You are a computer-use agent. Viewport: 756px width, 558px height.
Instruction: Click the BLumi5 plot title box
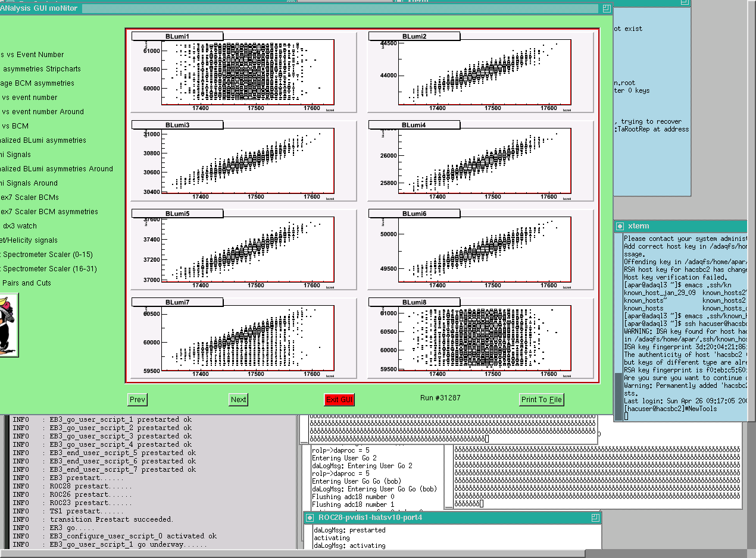[177, 214]
